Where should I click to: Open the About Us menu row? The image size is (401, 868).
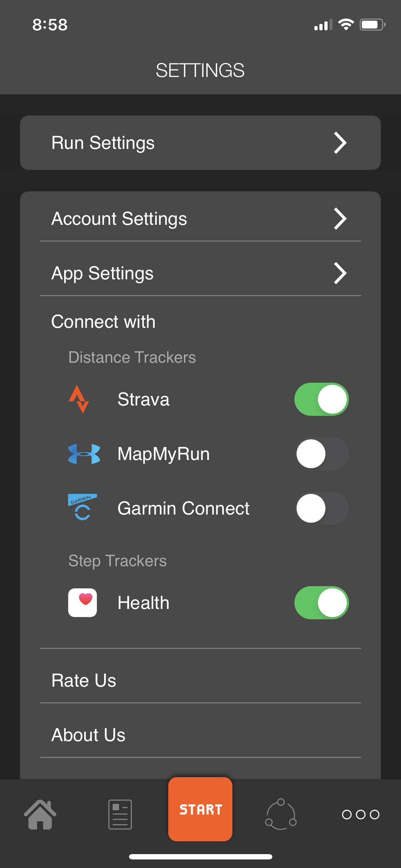point(200,735)
